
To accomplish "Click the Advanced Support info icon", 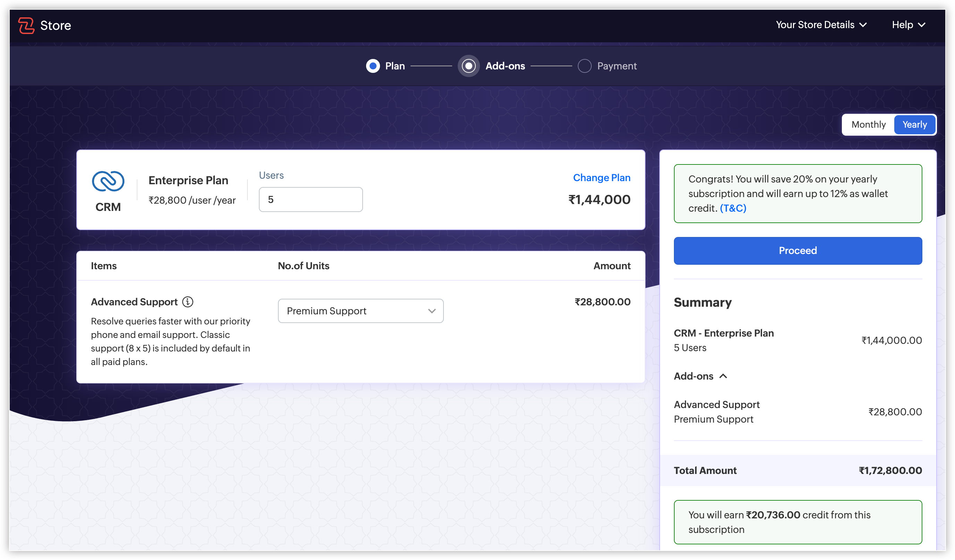I will click(188, 302).
